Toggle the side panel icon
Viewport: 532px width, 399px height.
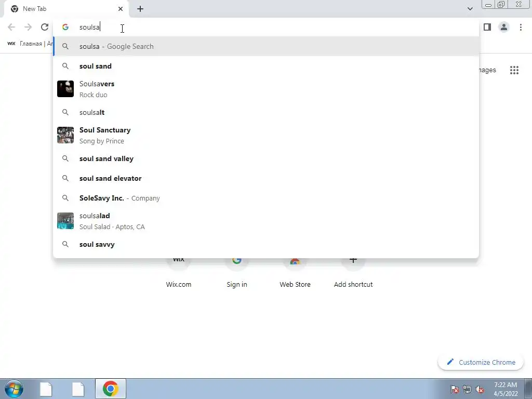pyautogui.click(x=487, y=27)
